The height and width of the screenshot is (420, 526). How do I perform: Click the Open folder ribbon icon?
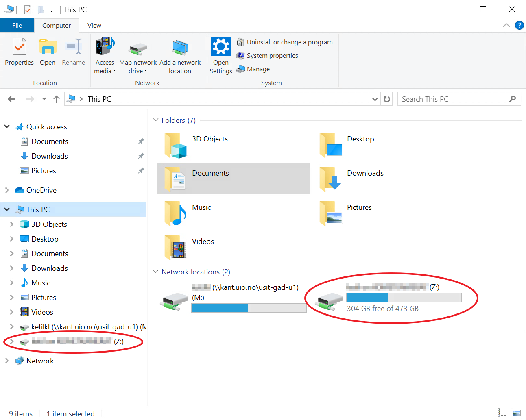click(48, 52)
